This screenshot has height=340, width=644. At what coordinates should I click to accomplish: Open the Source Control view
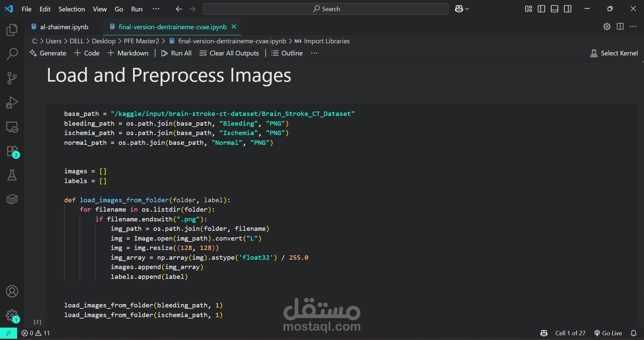(x=12, y=78)
